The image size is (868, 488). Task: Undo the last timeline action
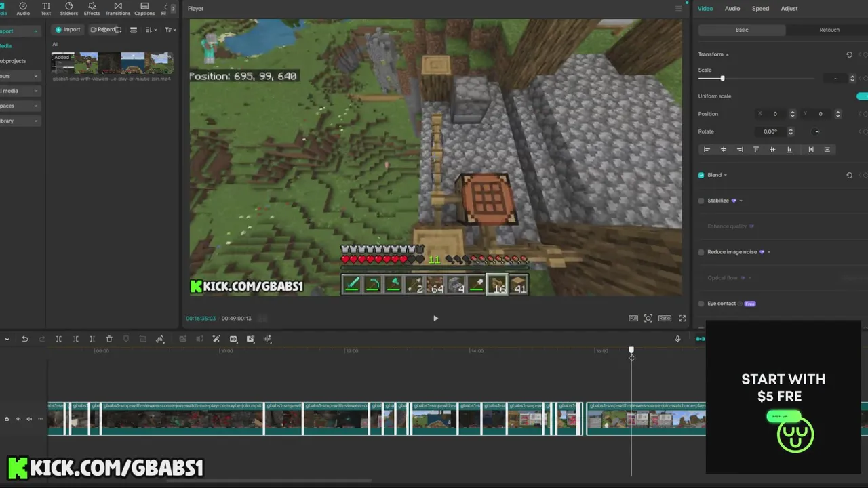(25, 339)
